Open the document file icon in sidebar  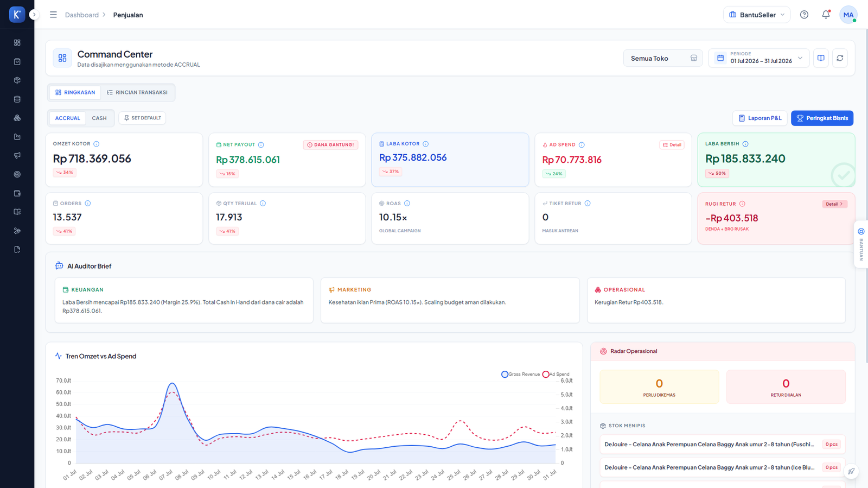click(x=17, y=250)
